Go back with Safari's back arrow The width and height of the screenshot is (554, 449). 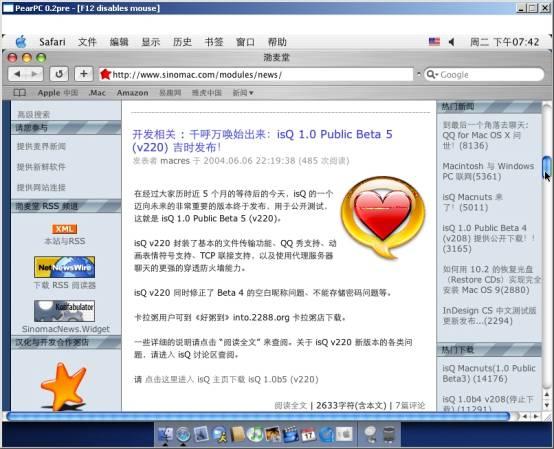(17, 74)
